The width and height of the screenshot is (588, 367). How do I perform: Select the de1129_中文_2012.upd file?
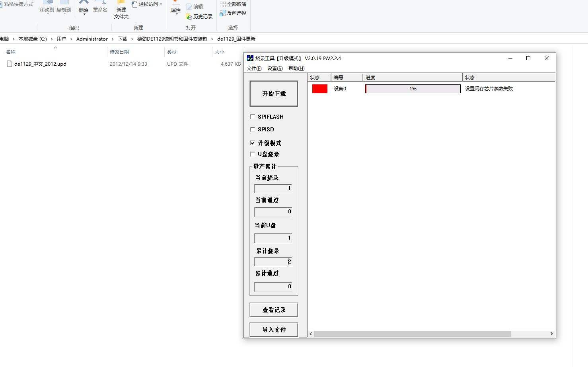[x=39, y=64]
